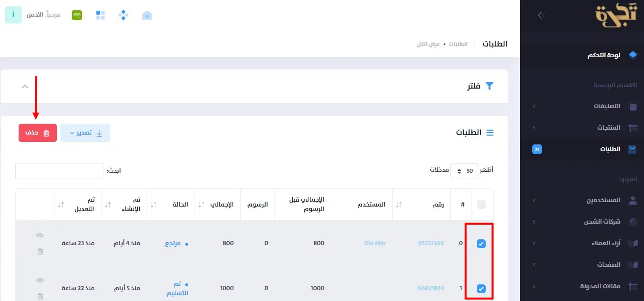Screen dimensions: 644x301
Task: Go to لوحة التحكم from the sidebar
Action: (x=604, y=55)
